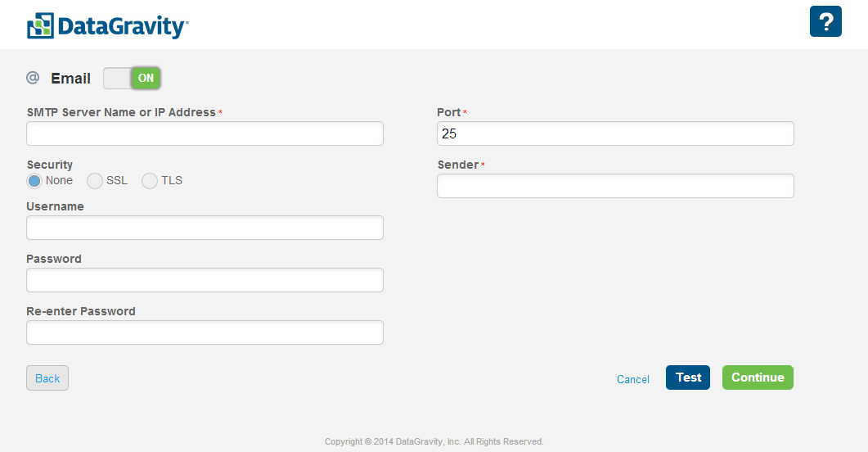Viewport: 868px width, 452px height.
Task: Toggle the Email ON switch
Action: click(x=132, y=78)
